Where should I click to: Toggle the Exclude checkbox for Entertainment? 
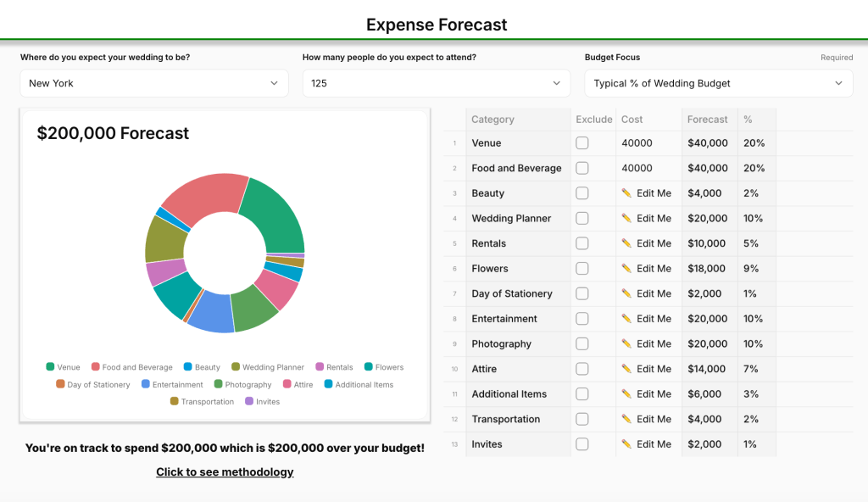click(582, 319)
